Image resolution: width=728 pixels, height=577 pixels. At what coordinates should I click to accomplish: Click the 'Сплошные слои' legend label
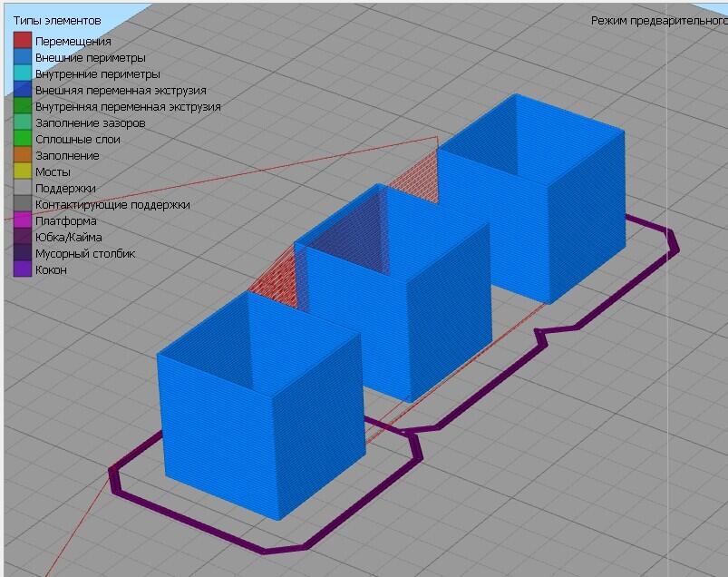click(78, 140)
